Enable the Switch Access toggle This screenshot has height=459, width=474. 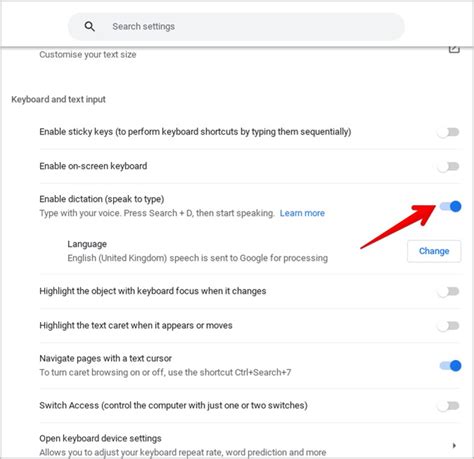click(448, 406)
